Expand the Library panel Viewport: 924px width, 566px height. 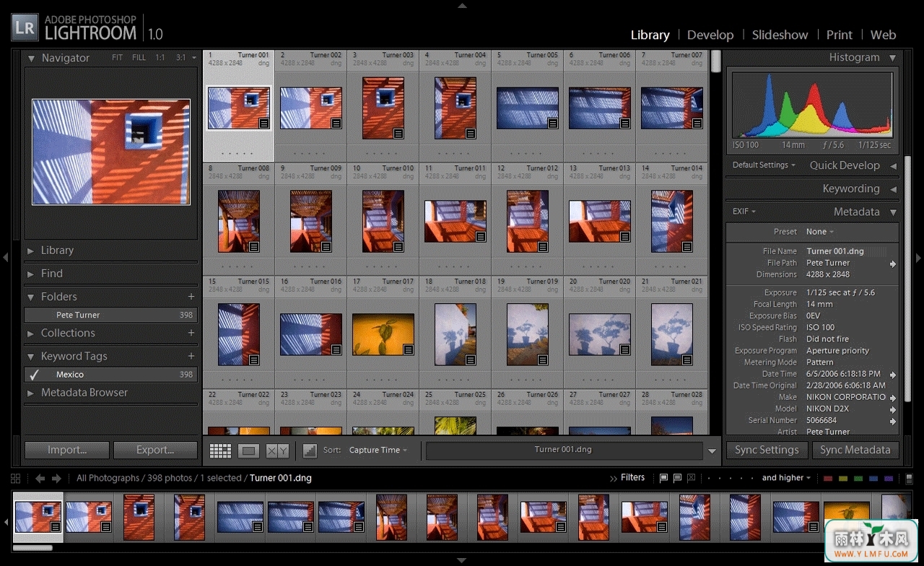(x=31, y=251)
